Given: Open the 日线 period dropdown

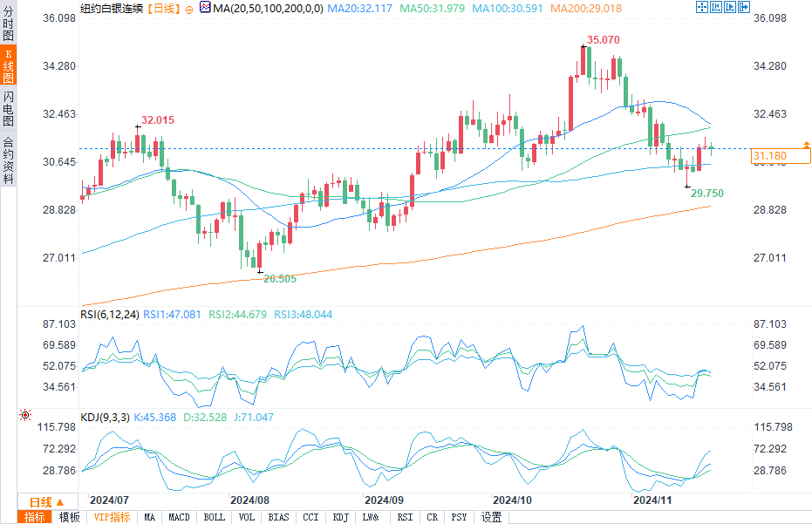Looking at the screenshot, I should click(x=47, y=502).
